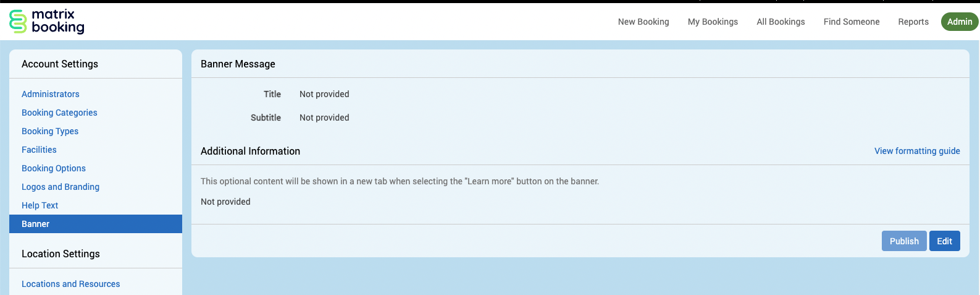980x295 pixels.
Task: Open the Reports page
Action: 913,22
